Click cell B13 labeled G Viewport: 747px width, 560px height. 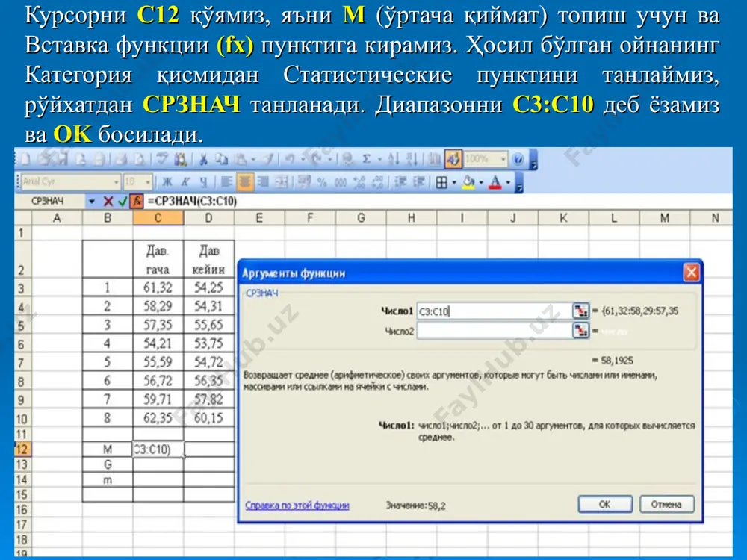click(108, 464)
